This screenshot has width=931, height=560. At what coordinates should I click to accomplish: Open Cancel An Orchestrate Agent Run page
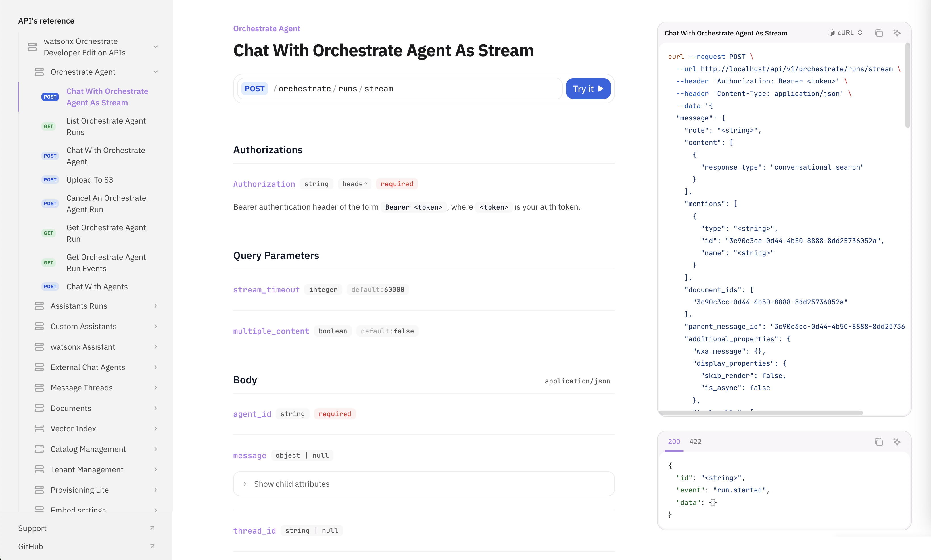pyautogui.click(x=106, y=204)
